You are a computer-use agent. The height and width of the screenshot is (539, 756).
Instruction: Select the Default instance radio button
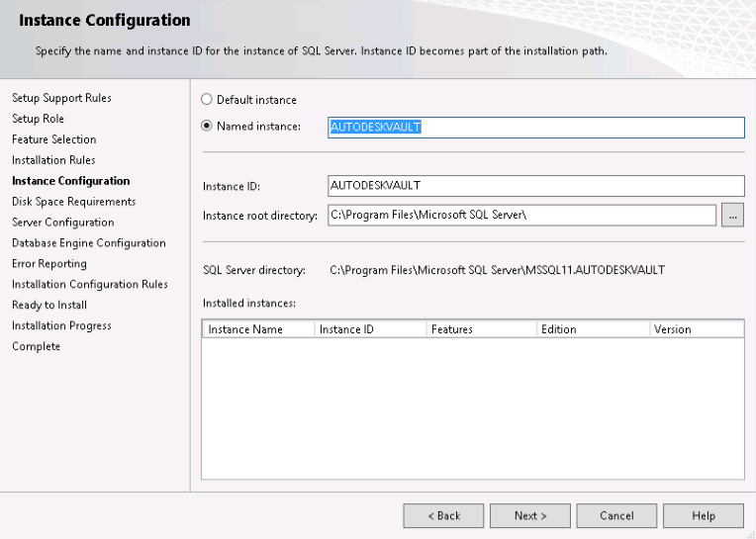tap(207, 100)
